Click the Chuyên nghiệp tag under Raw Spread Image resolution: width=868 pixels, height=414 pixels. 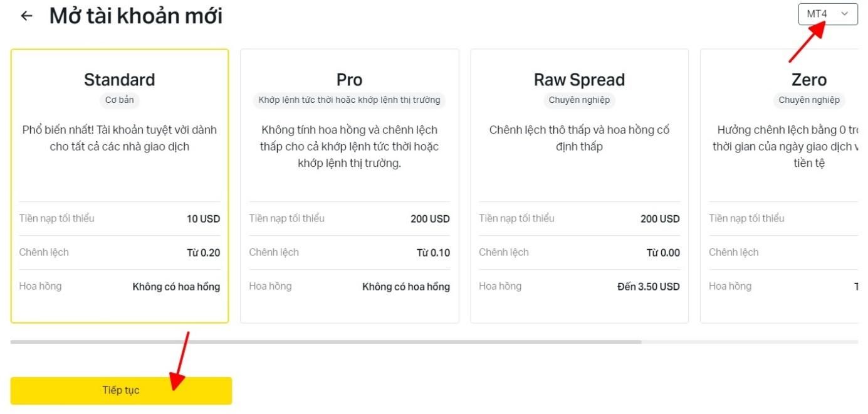pos(579,100)
